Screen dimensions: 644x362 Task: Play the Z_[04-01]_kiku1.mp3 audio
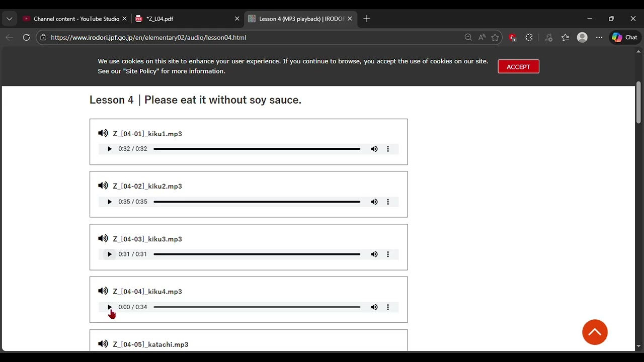[x=109, y=149]
